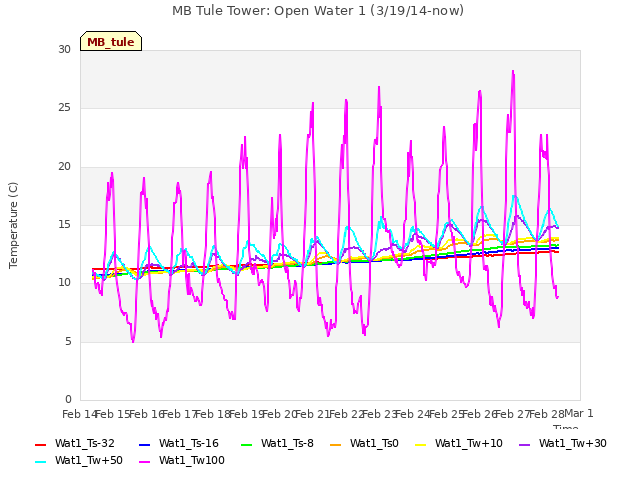Image resolution: width=640 pixels, height=480 pixels.
Task: Click the cyan peak near Feb 27
Action: click(x=514, y=196)
